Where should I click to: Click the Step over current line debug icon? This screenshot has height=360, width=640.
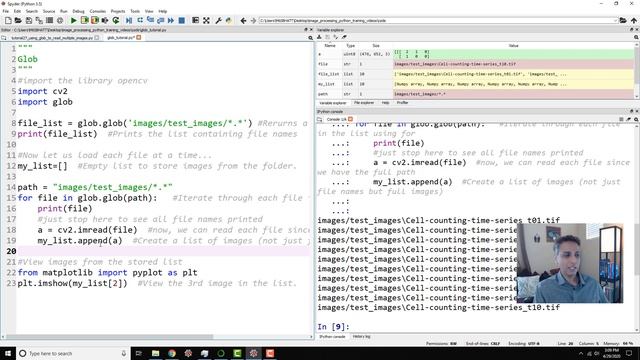tap(140, 20)
